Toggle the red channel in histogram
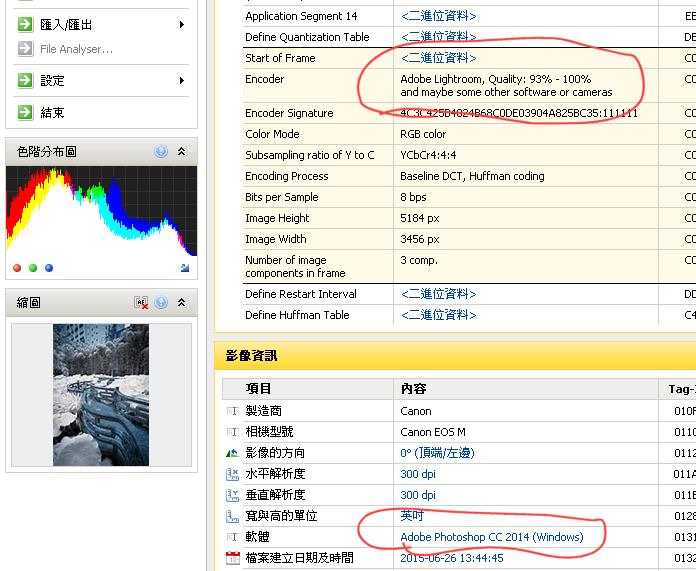Image resolution: width=696 pixels, height=571 pixels. point(17,268)
